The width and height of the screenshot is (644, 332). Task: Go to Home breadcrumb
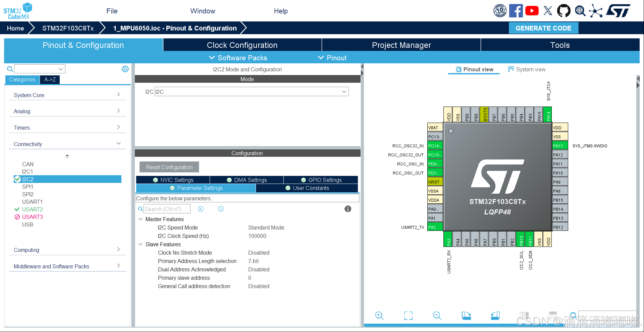tap(15, 28)
